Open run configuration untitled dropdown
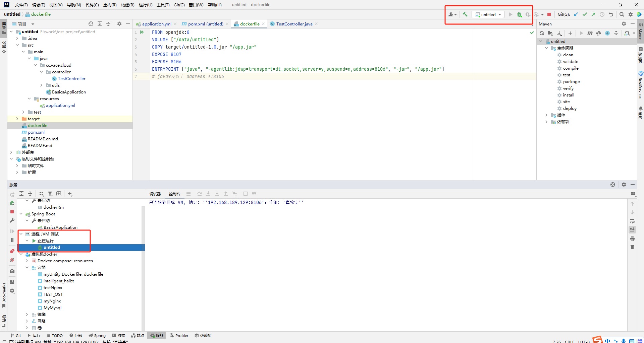Viewport: 644px width, 343px height. (x=488, y=14)
